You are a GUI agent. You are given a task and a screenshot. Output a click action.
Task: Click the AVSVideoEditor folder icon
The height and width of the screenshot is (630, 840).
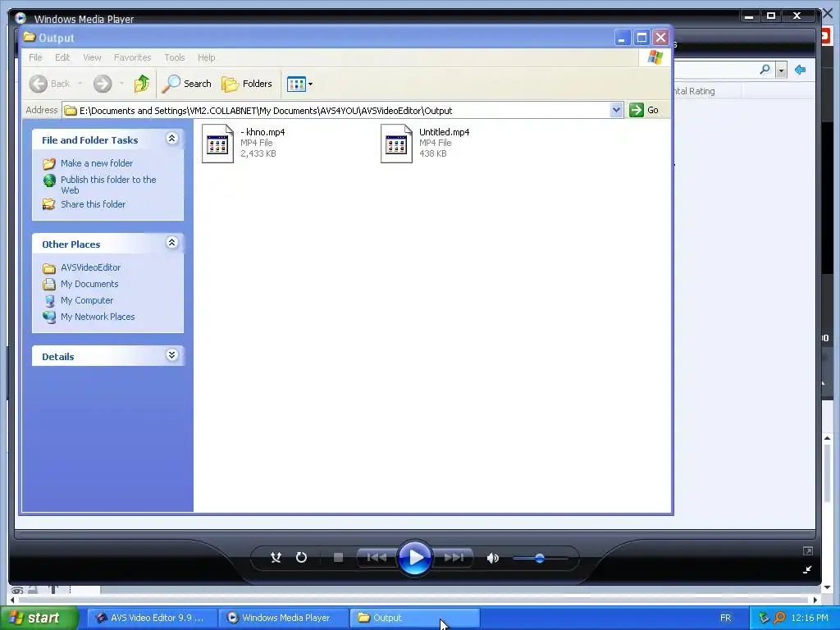tap(48, 268)
